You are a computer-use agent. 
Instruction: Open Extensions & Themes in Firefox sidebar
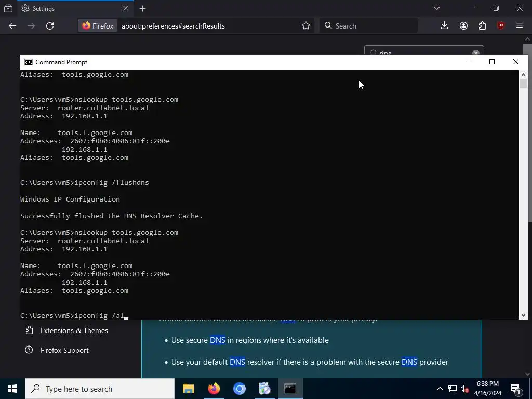[x=67, y=330]
